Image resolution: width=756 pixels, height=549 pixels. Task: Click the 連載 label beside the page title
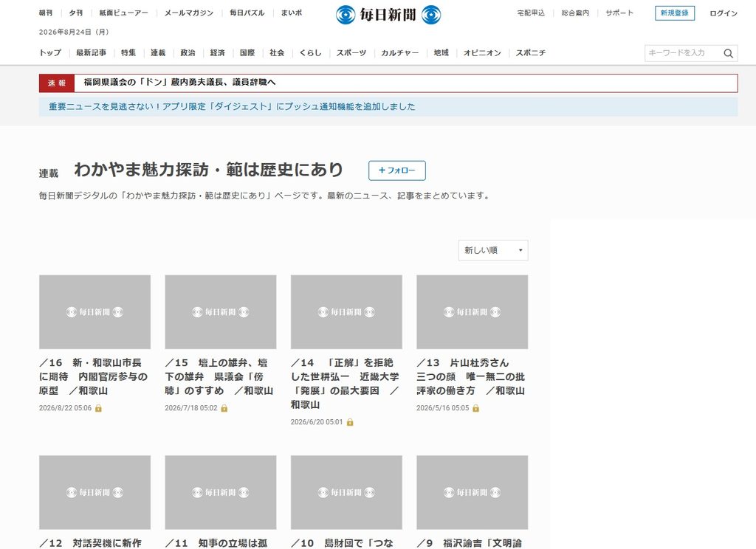click(x=49, y=173)
